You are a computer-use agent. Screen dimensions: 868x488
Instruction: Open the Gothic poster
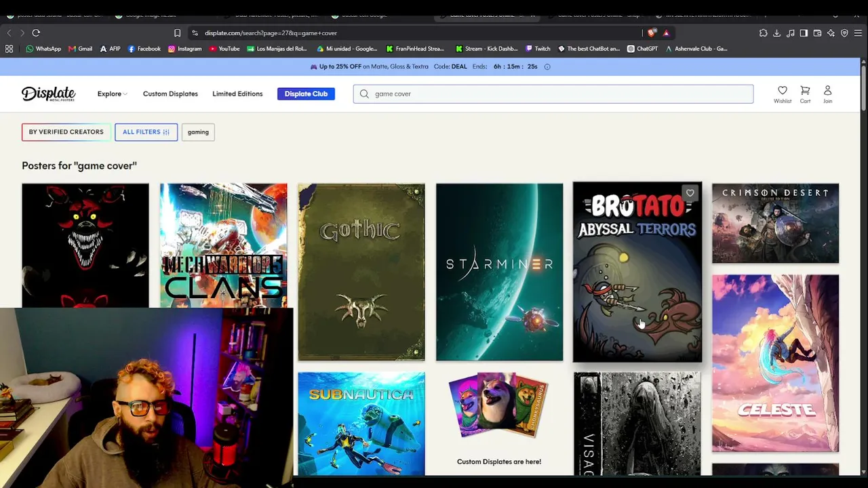coord(361,272)
